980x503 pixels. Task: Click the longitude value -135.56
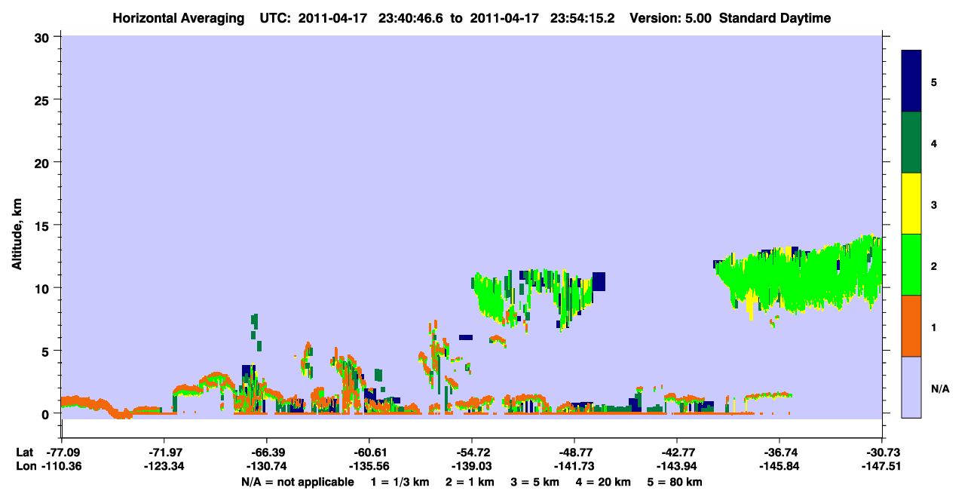369,466
